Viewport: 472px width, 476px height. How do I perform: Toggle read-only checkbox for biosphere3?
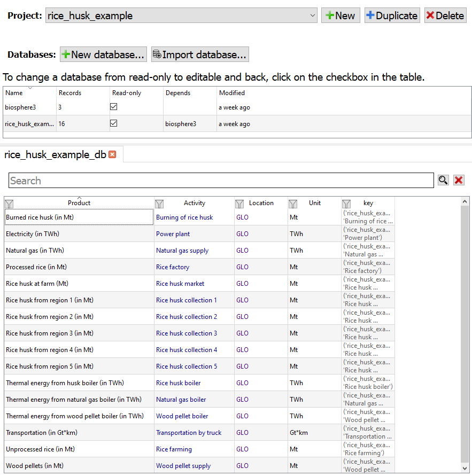point(113,107)
